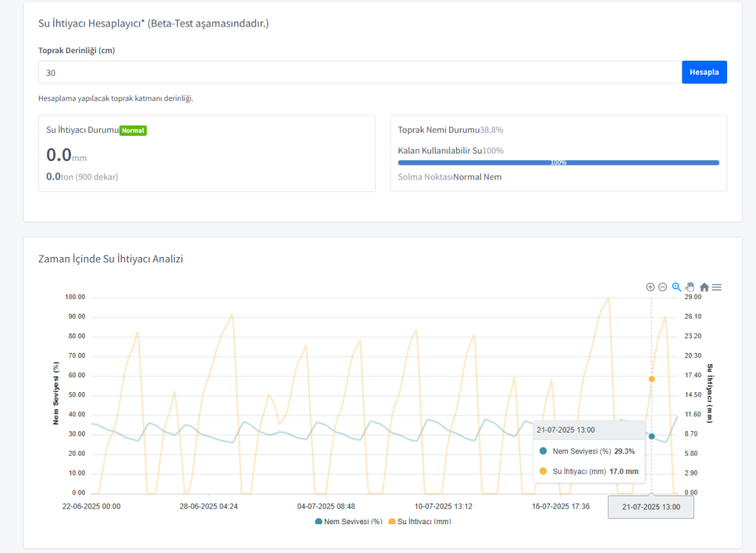Viewport: 756px width, 553px height.
Task: Click the chart zoom out minus icon
Action: pos(663,287)
